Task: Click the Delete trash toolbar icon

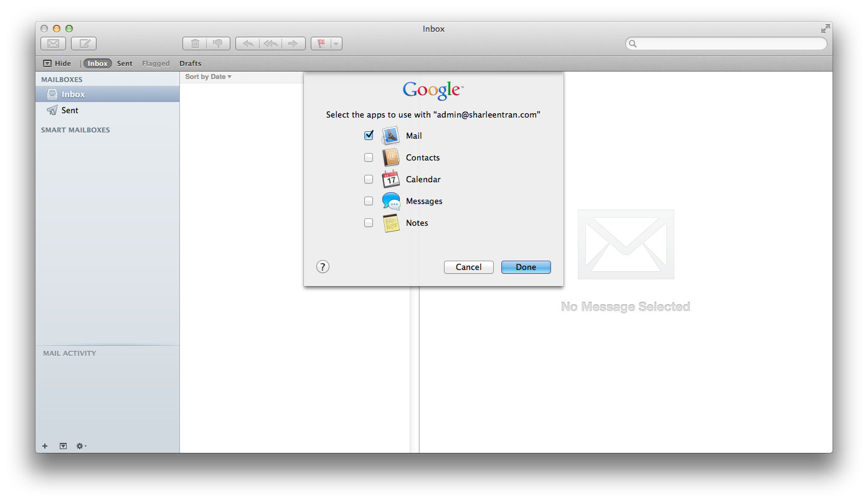Action: point(195,44)
